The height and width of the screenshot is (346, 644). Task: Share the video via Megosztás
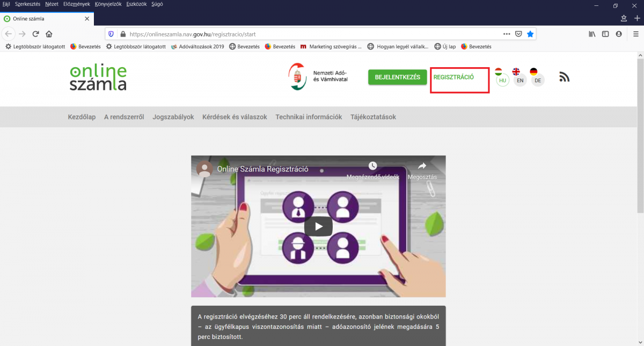tap(422, 171)
